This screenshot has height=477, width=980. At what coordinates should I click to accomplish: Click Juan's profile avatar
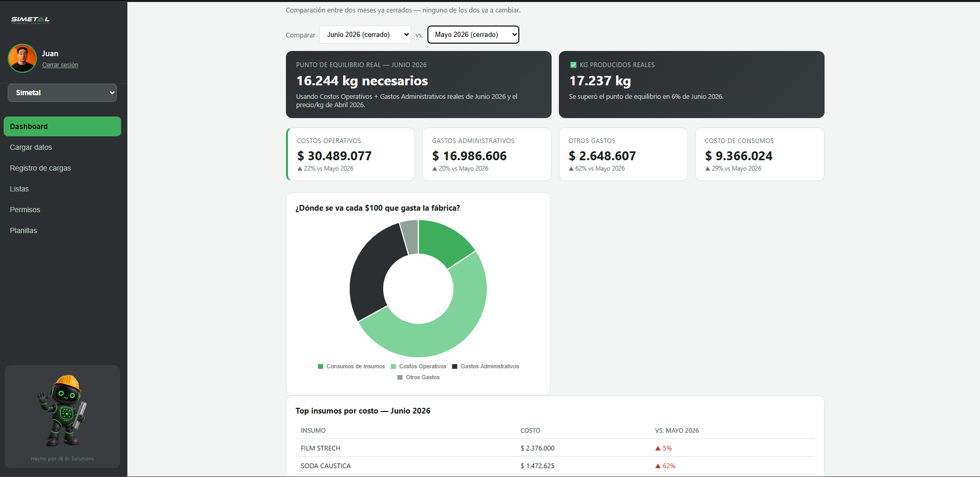[22, 58]
